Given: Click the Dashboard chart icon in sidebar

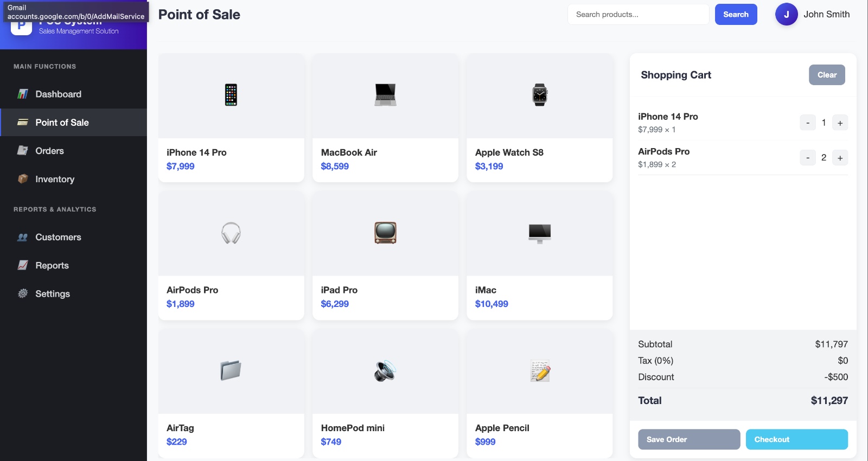Looking at the screenshot, I should (23, 94).
